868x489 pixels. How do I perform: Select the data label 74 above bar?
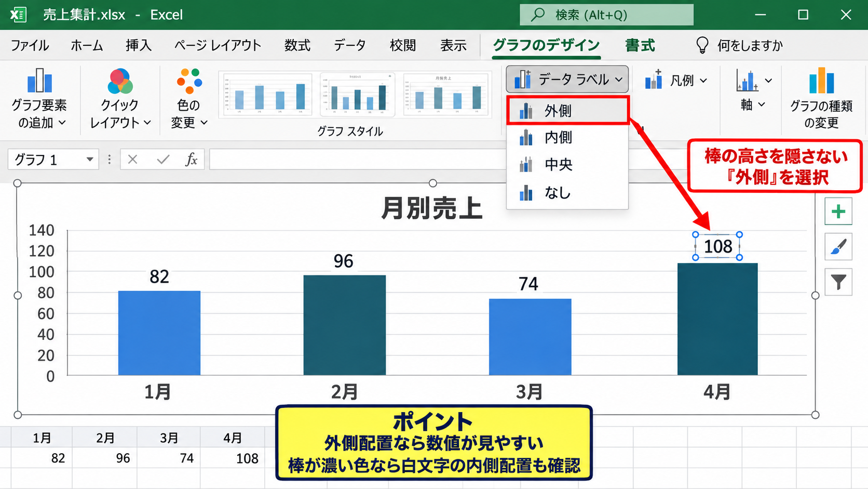point(528,284)
